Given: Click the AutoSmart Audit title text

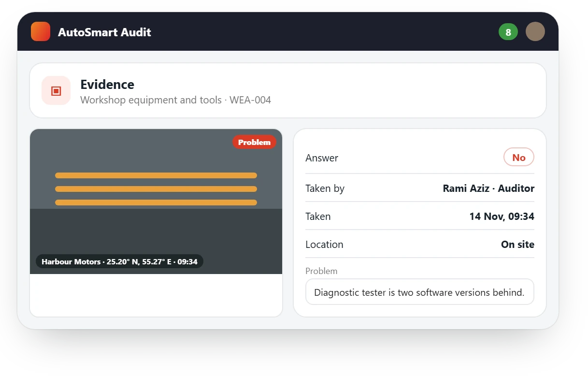Looking at the screenshot, I should tap(104, 32).
